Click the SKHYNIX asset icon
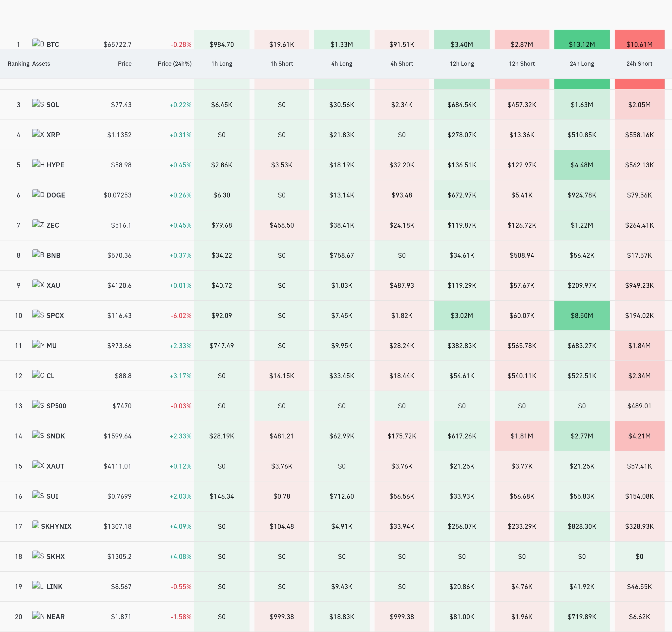Screen dimensions: 672x632 tap(36, 525)
